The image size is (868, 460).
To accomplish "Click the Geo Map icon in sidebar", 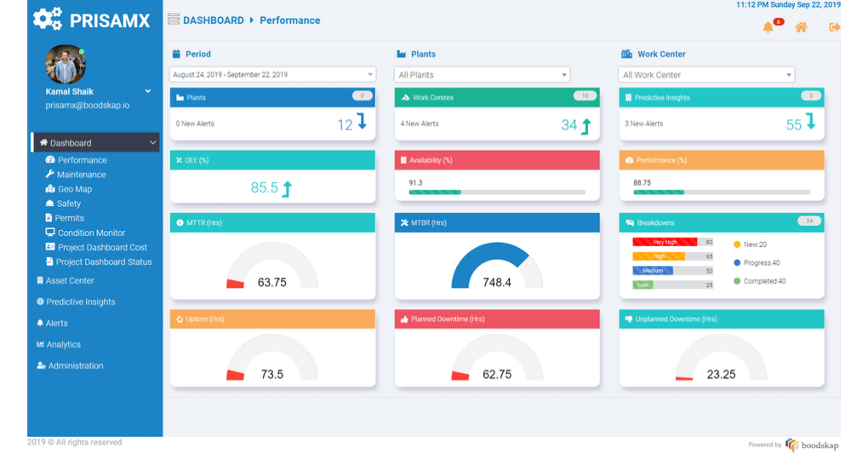I will tap(50, 189).
